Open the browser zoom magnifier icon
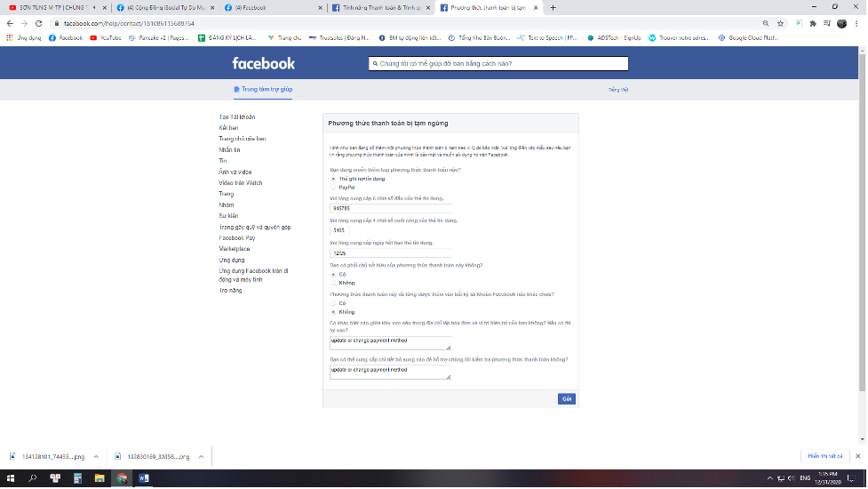Image resolution: width=868 pixels, height=489 pixels. pyautogui.click(x=766, y=23)
